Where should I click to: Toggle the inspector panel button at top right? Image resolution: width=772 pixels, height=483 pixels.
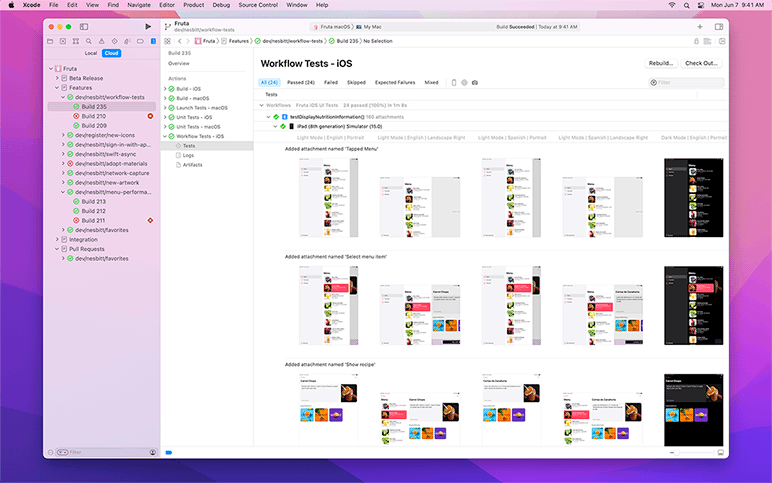718,26
